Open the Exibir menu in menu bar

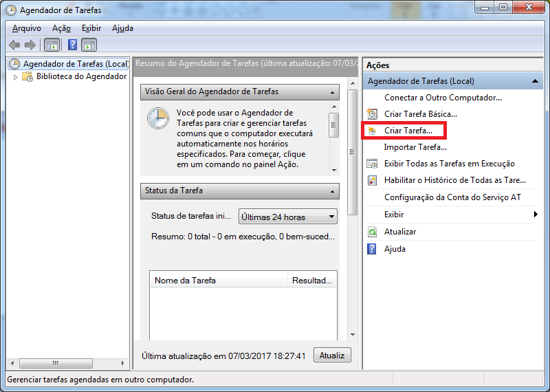pyautogui.click(x=91, y=28)
